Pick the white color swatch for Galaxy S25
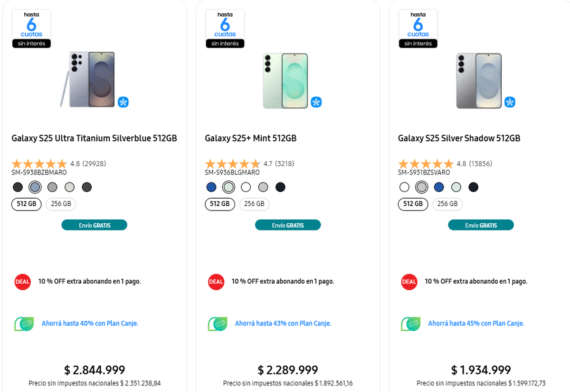 pyautogui.click(x=404, y=187)
